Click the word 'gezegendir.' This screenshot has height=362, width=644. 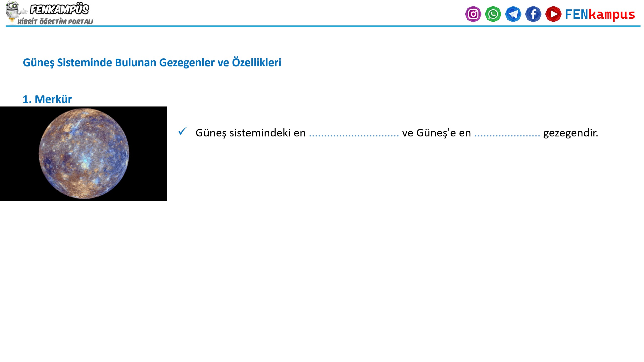coord(570,133)
